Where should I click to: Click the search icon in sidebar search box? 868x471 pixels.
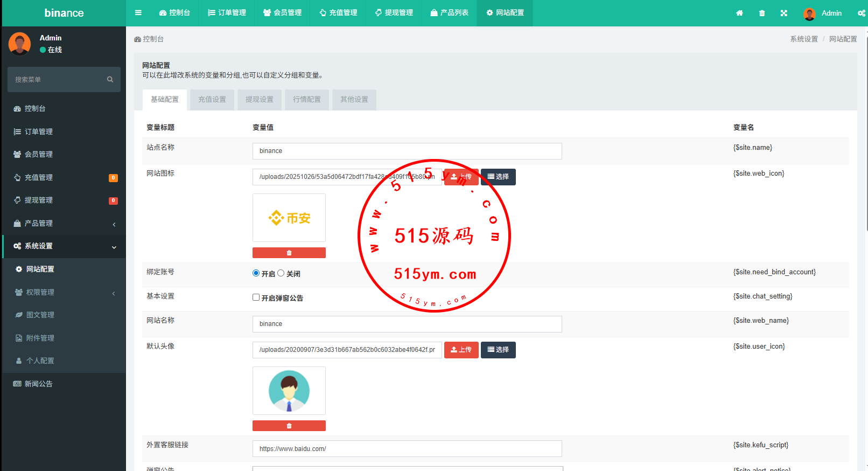(x=110, y=79)
